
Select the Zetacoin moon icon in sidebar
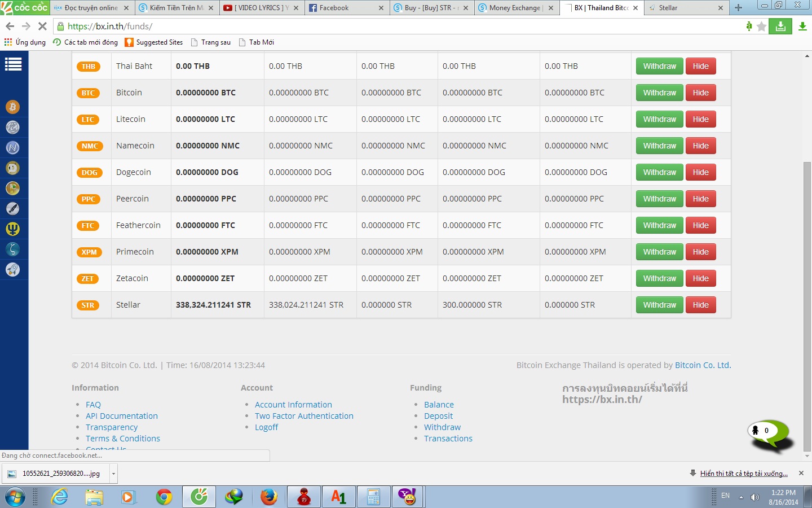pos(12,249)
